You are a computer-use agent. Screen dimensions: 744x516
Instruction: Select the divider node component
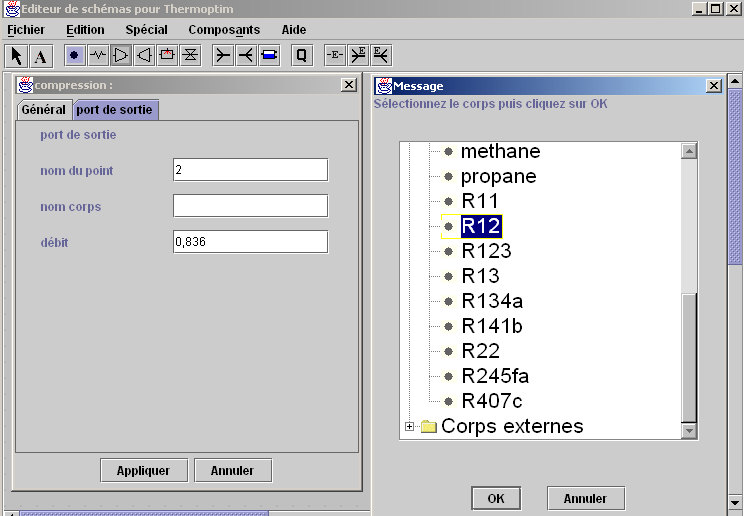[246, 56]
